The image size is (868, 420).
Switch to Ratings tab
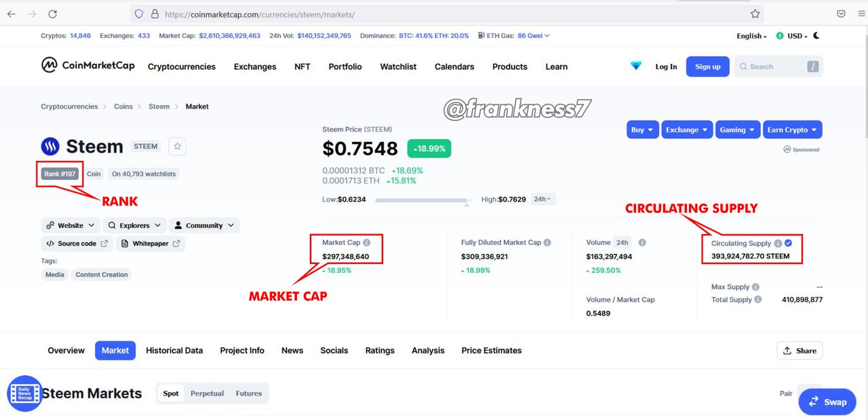[x=380, y=350]
